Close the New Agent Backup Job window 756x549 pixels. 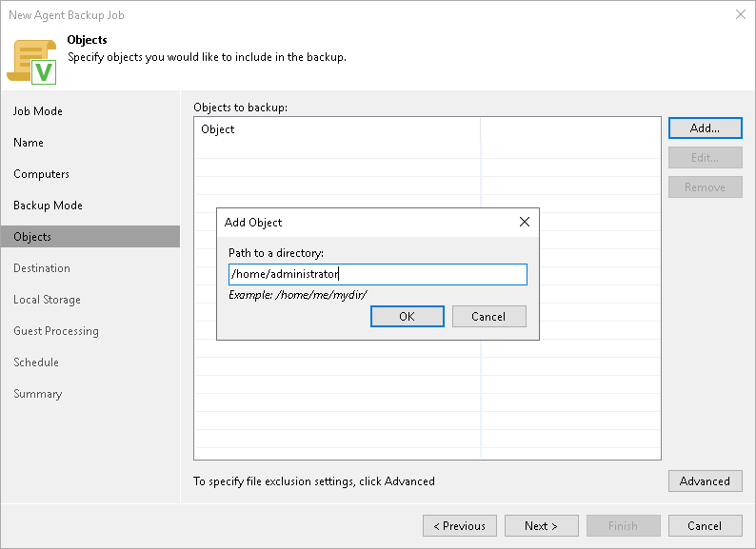click(x=741, y=14)
